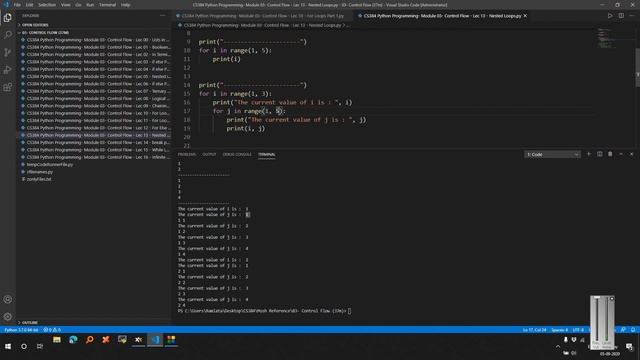640x360 pixels.
Task: Switch to the Output panel tab
Action: coord(209,154)
